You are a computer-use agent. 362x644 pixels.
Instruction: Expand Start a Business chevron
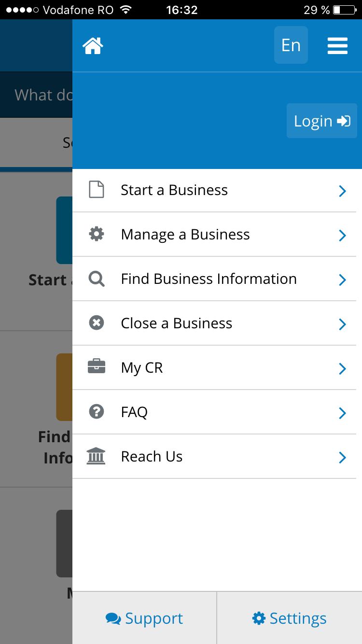coord(342,191)
